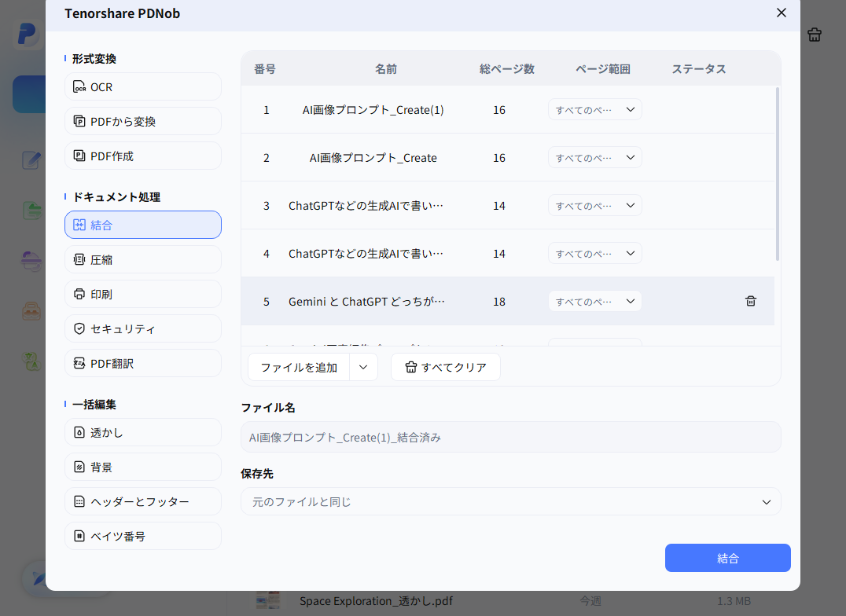Choose PDF作成 in sidebar

coord(143,156)
